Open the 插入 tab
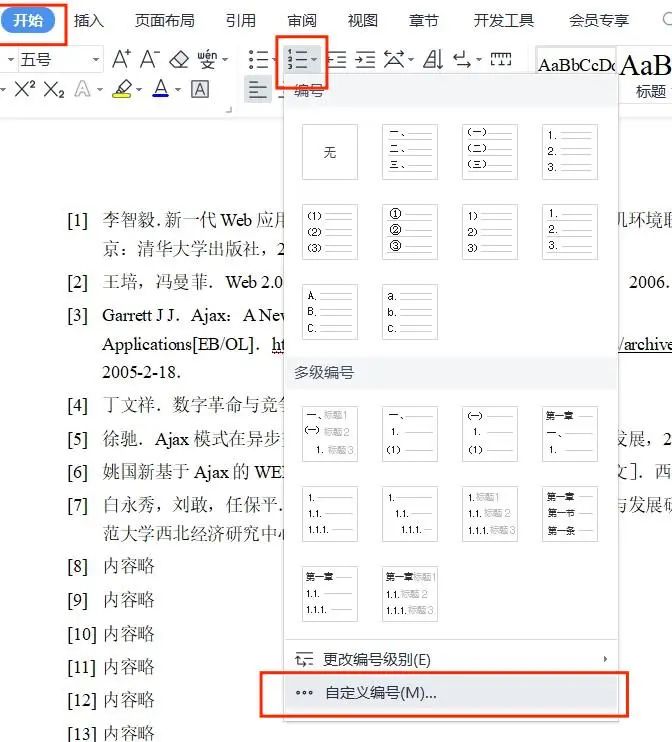672x742 pixels. [x=88, y=21]
